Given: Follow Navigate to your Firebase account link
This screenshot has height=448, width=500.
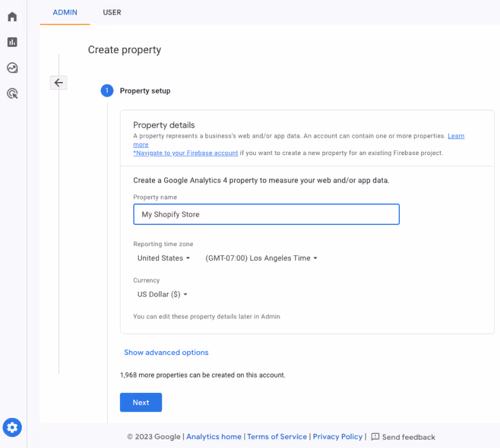Looking at the screenshot, I should pyautogui.click(x=186, y=153).
